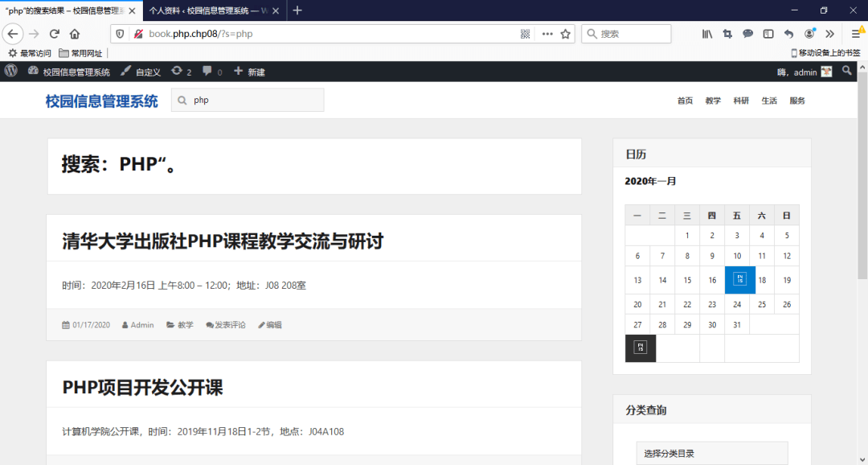The height and width of the screenshot is (465, 868).
Task: Open the admin bar search magnifier icon
Action: [x=847, y=71]
